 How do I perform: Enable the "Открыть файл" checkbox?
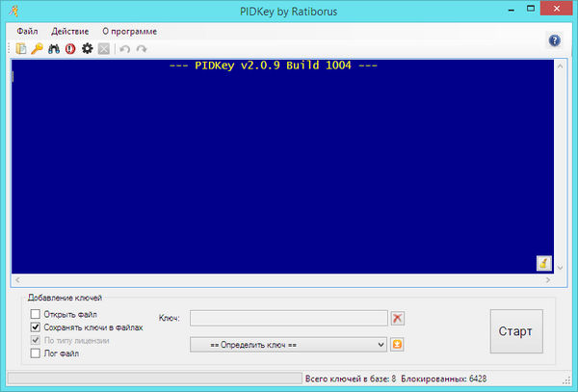point(36,314)
